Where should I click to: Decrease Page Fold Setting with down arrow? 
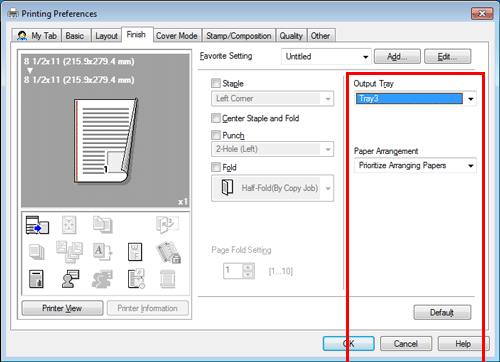click(x=248, y=274)
